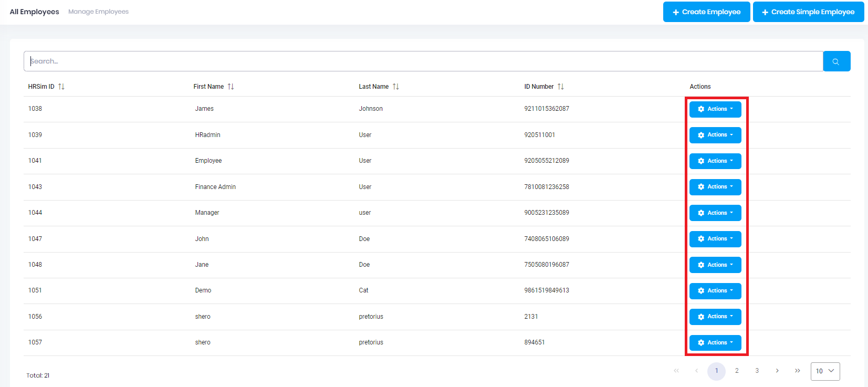Click the magnifier search icon button

pos(836,61)
